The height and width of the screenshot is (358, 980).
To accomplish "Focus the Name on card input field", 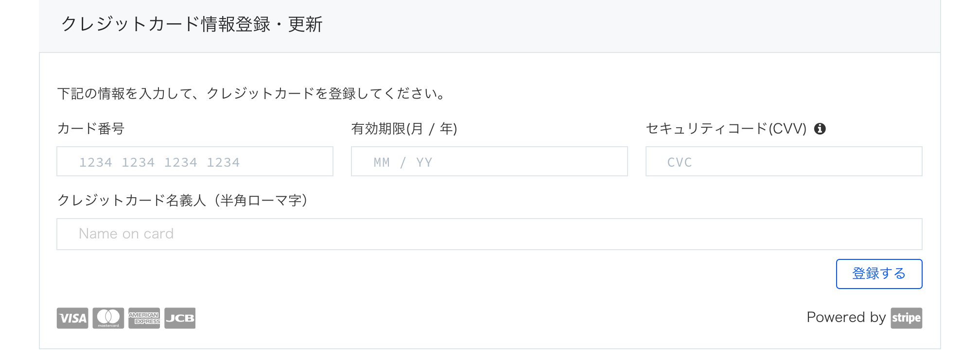I will 490,234.
